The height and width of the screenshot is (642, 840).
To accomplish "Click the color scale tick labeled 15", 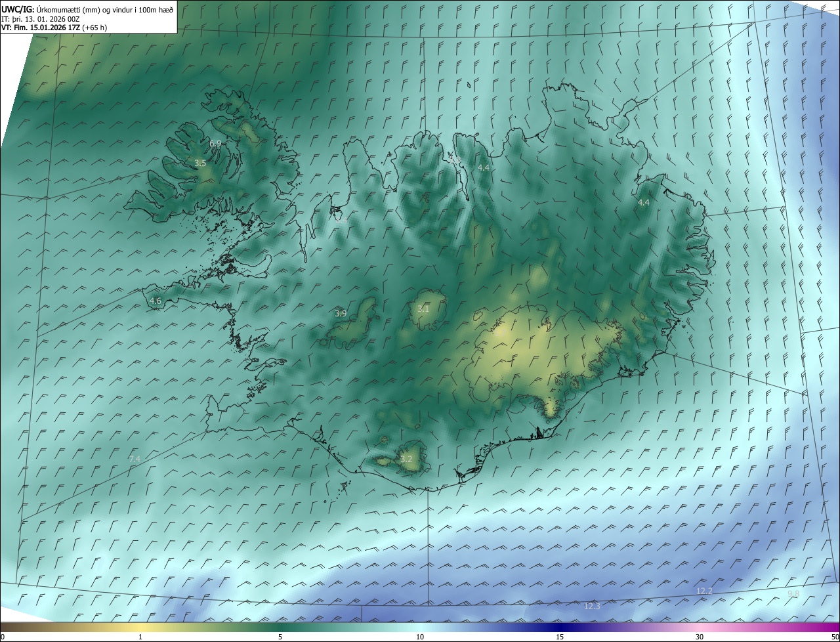I will (560, 637).
